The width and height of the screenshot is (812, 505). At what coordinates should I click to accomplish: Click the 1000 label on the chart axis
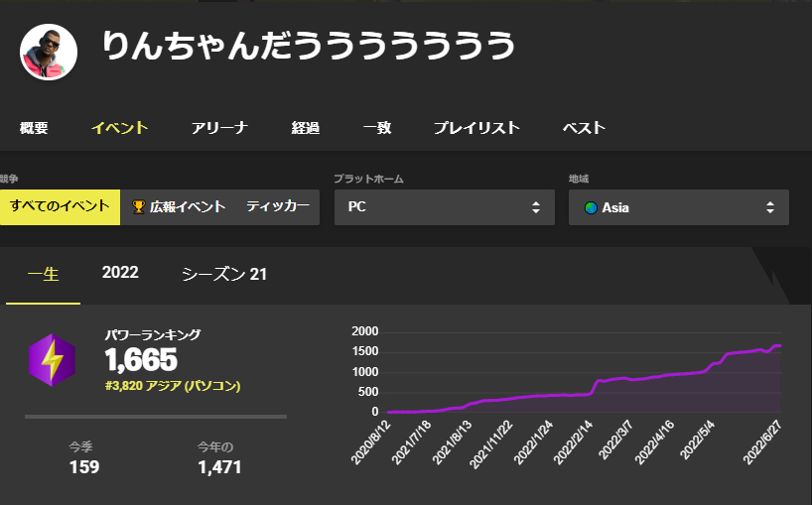pyautogui.click(x=365, y=372)
